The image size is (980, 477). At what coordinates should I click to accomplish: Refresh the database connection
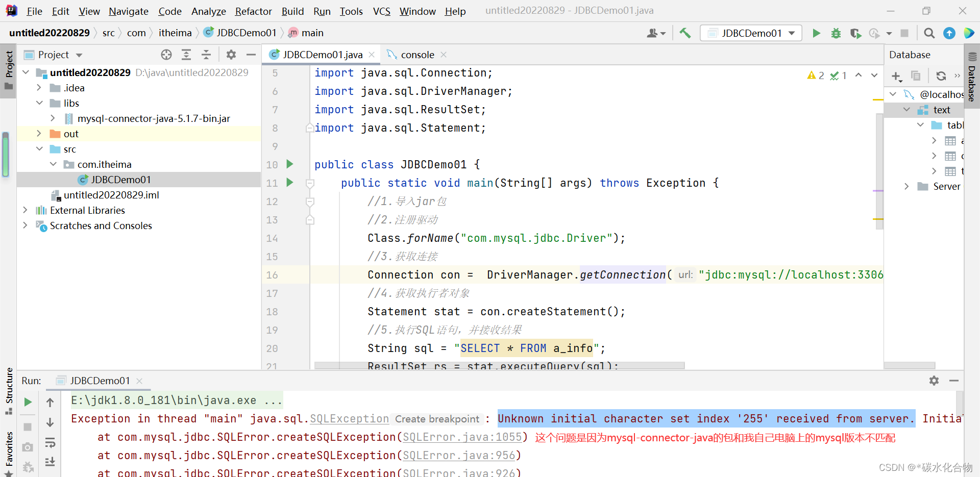(x=941, y=76)
